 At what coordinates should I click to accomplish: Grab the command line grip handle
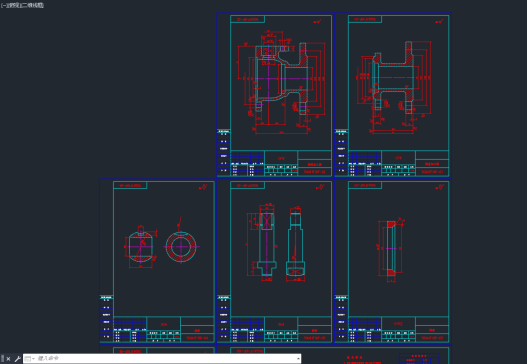(2, 359)
